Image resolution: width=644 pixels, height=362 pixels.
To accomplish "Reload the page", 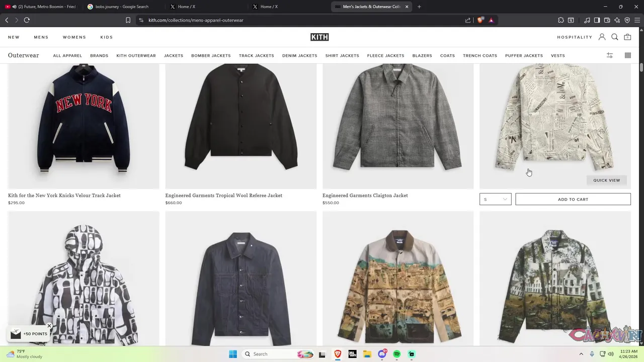I will tap(27, 20).
